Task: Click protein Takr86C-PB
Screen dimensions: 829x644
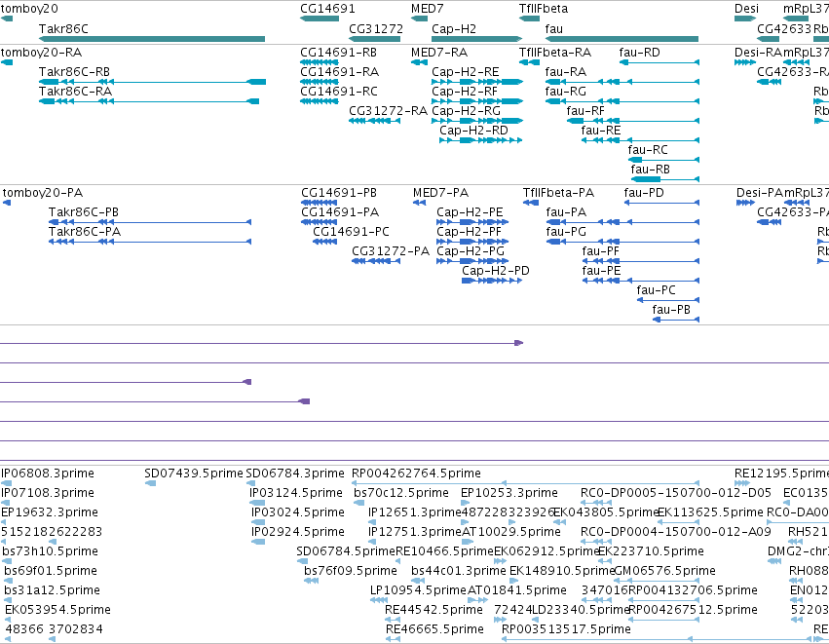Action: (150, 222)
